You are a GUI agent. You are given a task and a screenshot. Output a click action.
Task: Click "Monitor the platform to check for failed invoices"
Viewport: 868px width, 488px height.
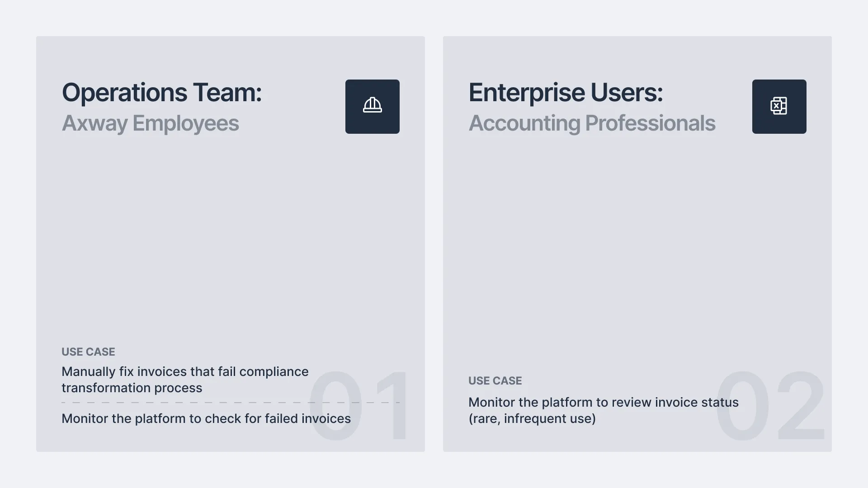tap(206, 418)
